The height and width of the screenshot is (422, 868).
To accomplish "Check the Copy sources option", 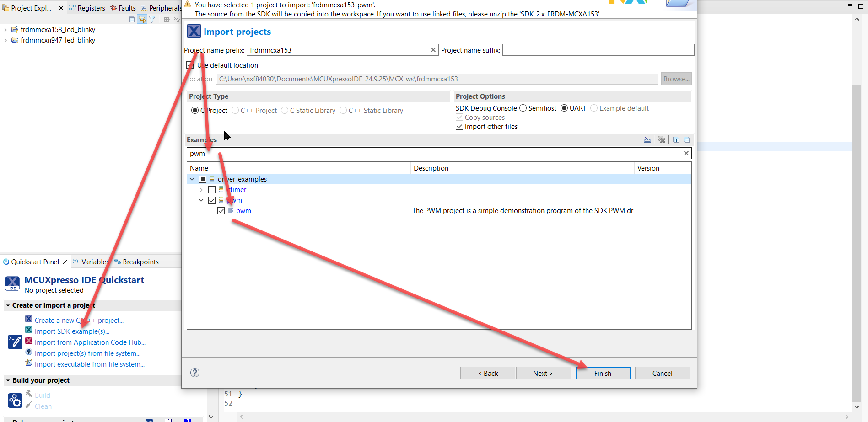I will (x=459, y=117).
